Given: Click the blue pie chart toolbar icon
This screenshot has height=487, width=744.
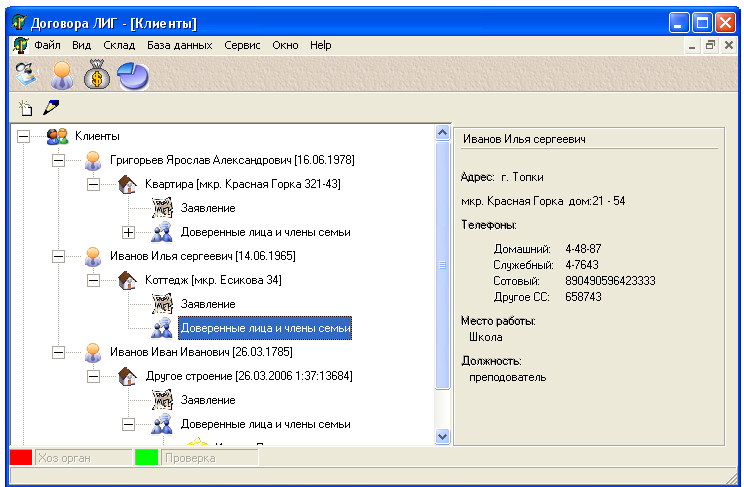Looking at the screenshot, I should click(133, 76).
